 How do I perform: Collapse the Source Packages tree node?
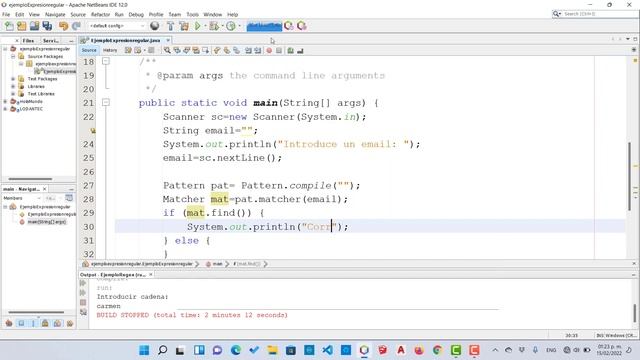pyautogui.click(x=13, y=56)
